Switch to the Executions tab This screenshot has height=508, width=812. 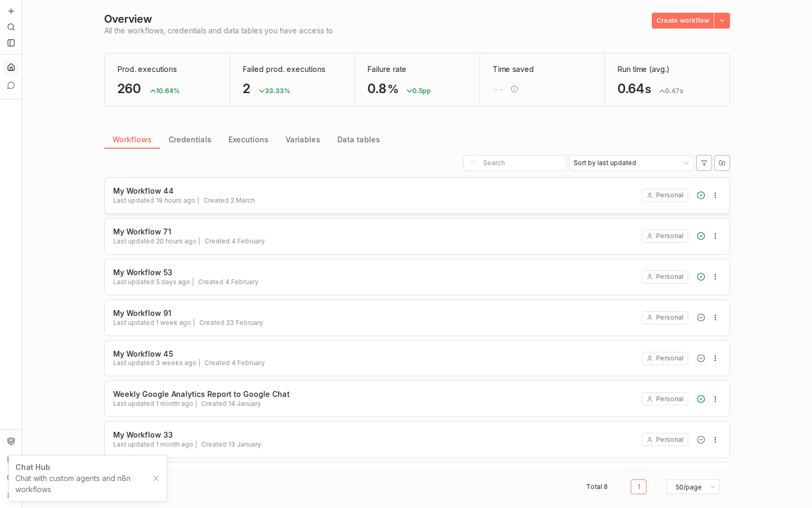248,140
